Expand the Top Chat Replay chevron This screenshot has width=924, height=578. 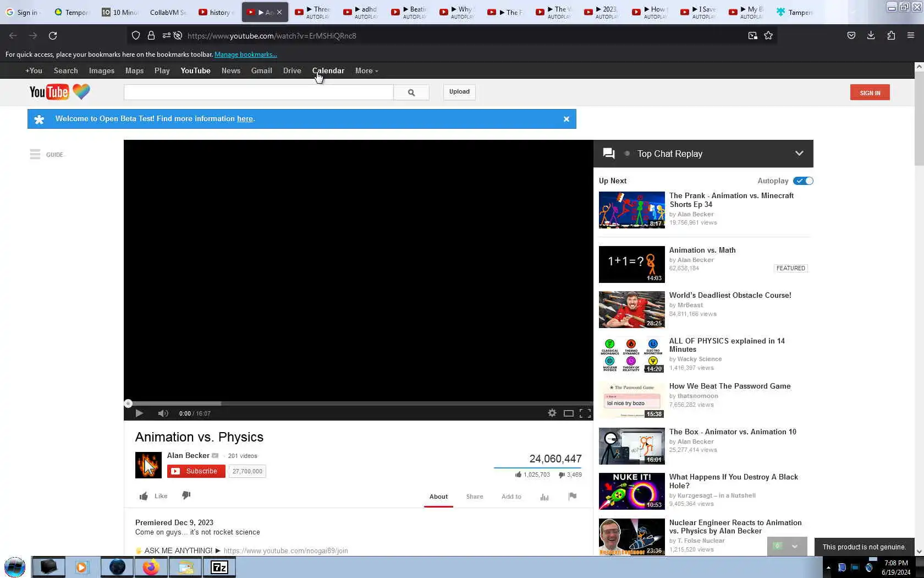point(799,154)
